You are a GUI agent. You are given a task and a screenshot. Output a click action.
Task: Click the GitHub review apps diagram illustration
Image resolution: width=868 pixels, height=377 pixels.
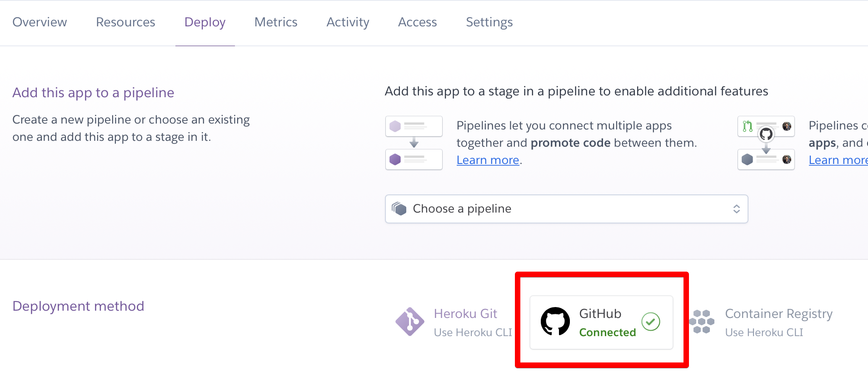pyautogui.click(x=766, y=143)
